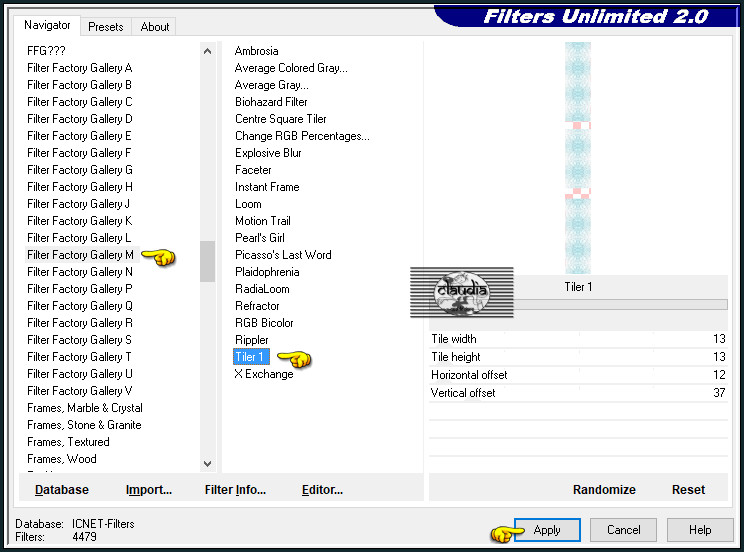Choose the RadiaLoom filter
This screenshot has height=552, width=744.
(262, 289)
